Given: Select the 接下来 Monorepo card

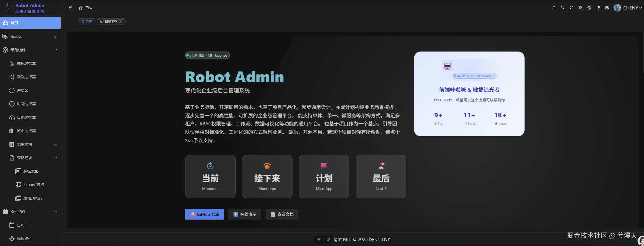Looking at the screenshot, I should pos(267,176).
